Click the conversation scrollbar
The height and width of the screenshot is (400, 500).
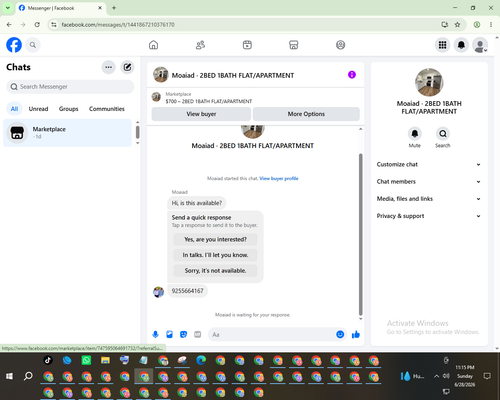[x=360, y=234]
